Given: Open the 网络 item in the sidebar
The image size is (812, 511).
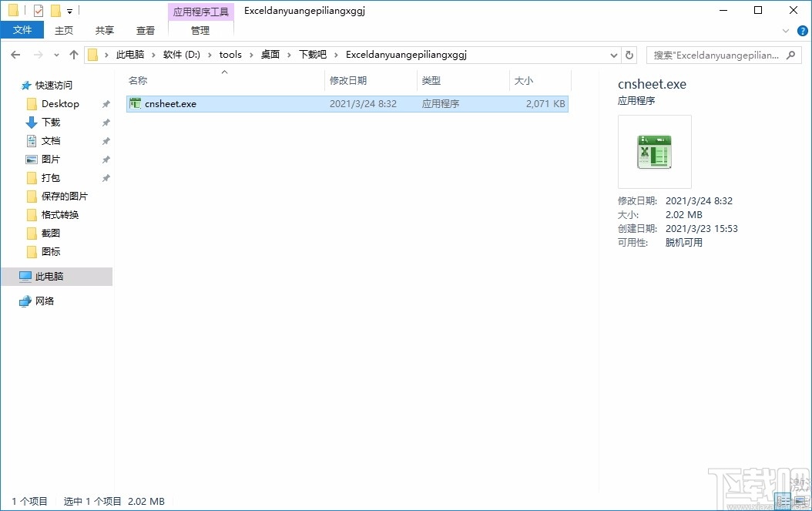Looking at the screenshot, I should [45, 301].
